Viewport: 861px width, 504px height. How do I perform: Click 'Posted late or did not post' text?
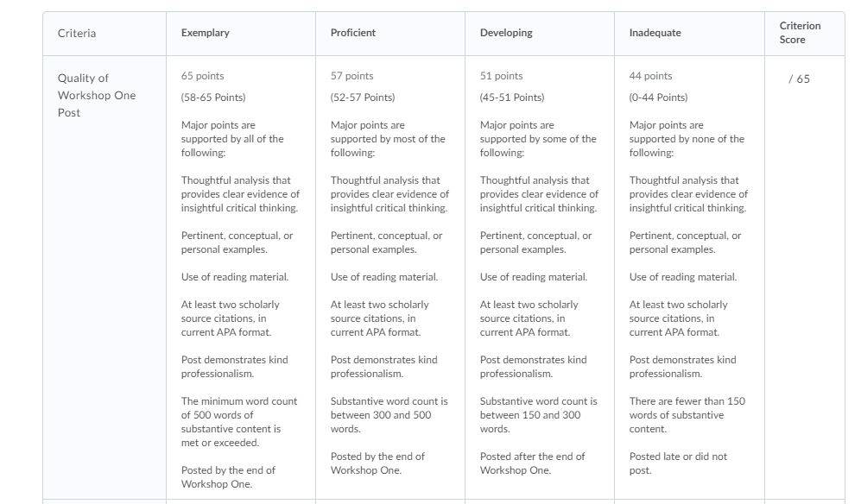tap(678, 463)
